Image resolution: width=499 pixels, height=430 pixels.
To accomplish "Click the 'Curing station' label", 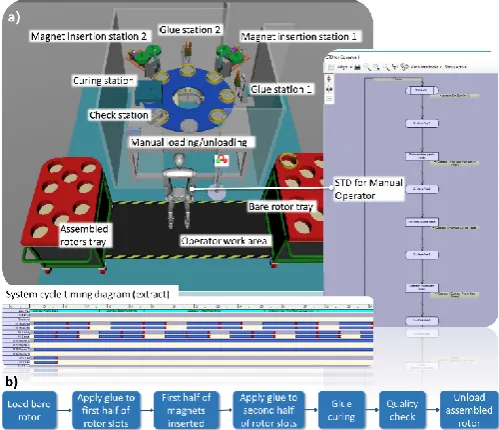I will (x=103, y=81).
